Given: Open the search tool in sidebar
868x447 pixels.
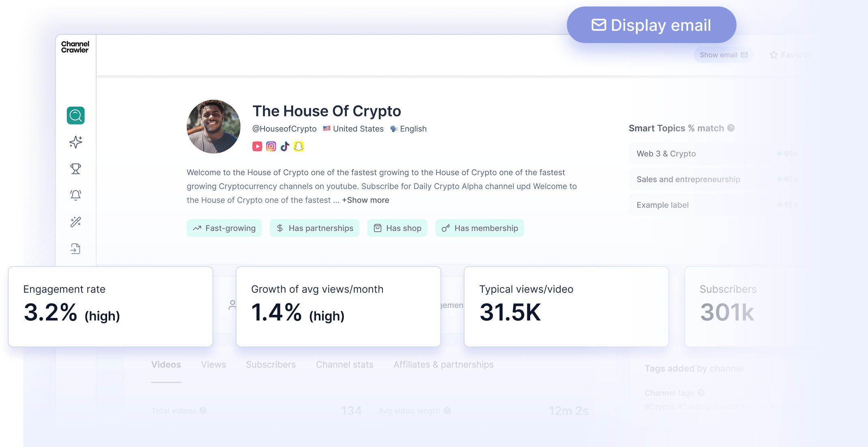Looking at the screenshot, I should (x=75, y=116).
